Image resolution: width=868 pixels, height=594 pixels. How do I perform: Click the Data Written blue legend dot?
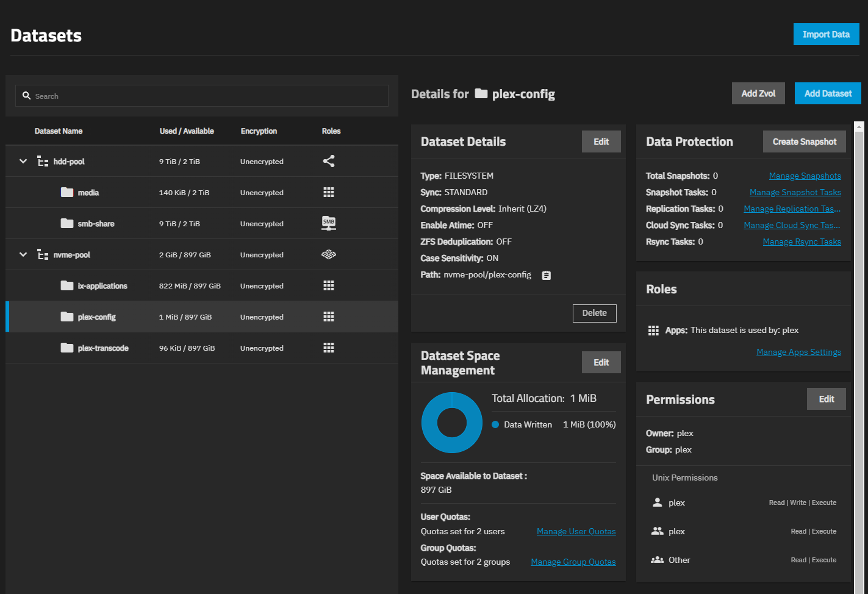click(495, 424)
